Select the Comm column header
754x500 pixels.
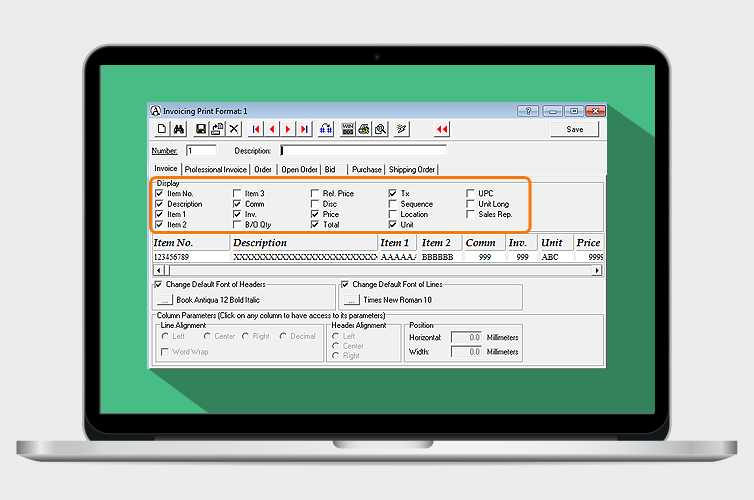click(484, 243)
